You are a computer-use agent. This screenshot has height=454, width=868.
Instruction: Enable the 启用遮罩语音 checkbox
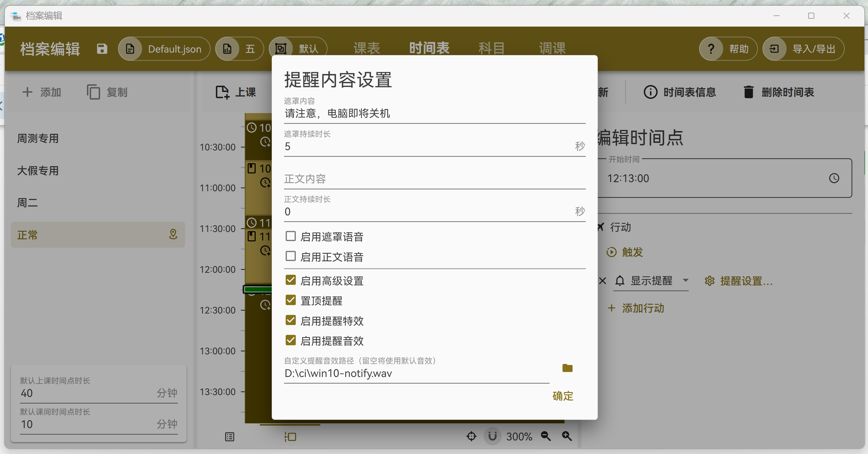[290, 236]
